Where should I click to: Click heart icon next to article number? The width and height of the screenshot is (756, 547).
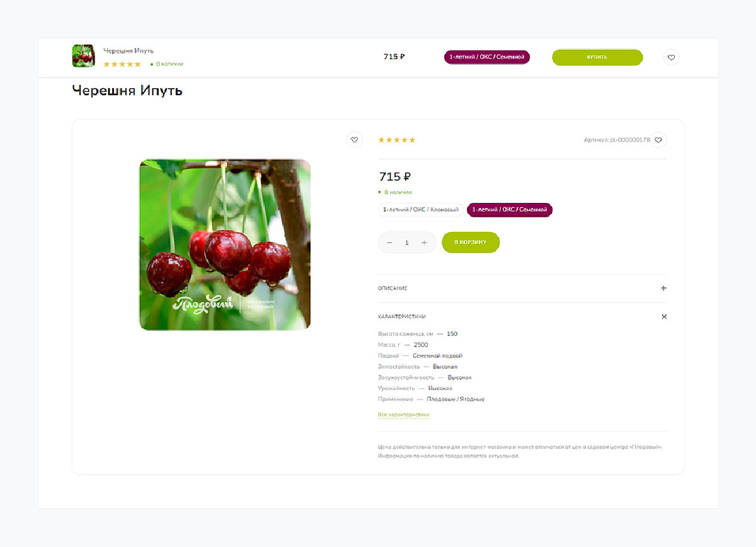658,140
